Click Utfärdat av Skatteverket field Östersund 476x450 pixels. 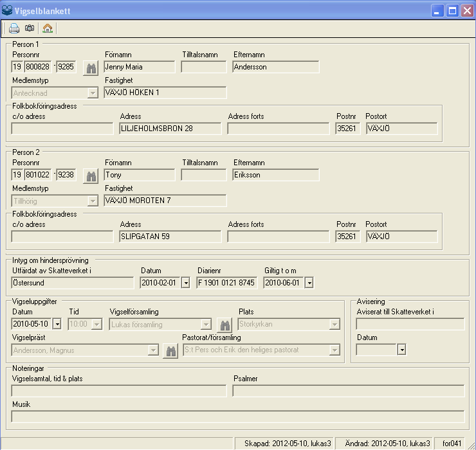coord(73,283)
